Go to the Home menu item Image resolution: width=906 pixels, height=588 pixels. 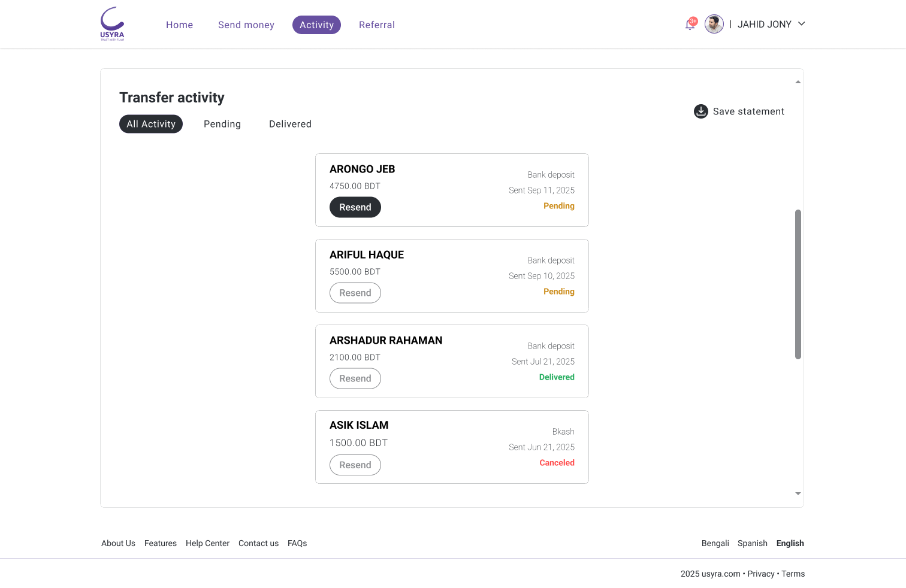pyautogui.click(x=179, y=25)
